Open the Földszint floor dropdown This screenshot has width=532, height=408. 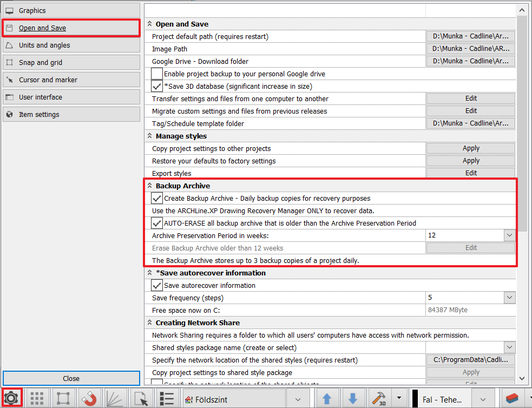[x=298, y=399]
